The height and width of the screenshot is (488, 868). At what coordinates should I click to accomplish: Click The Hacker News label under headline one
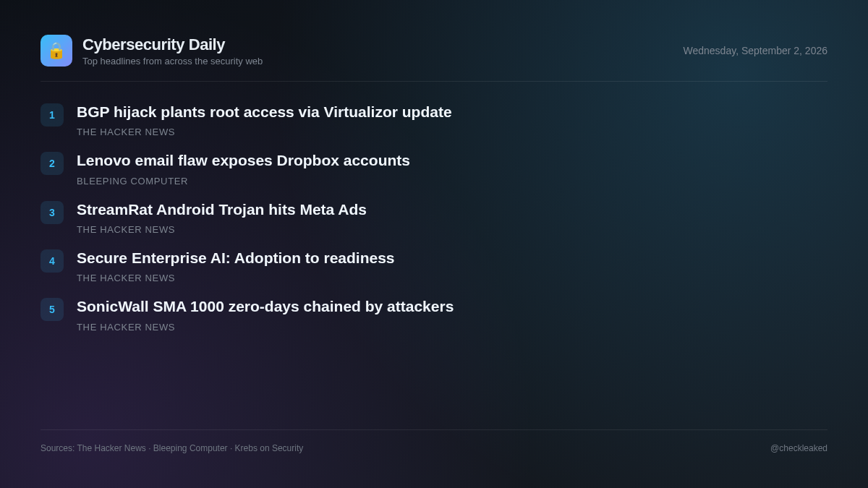point(126,132)
